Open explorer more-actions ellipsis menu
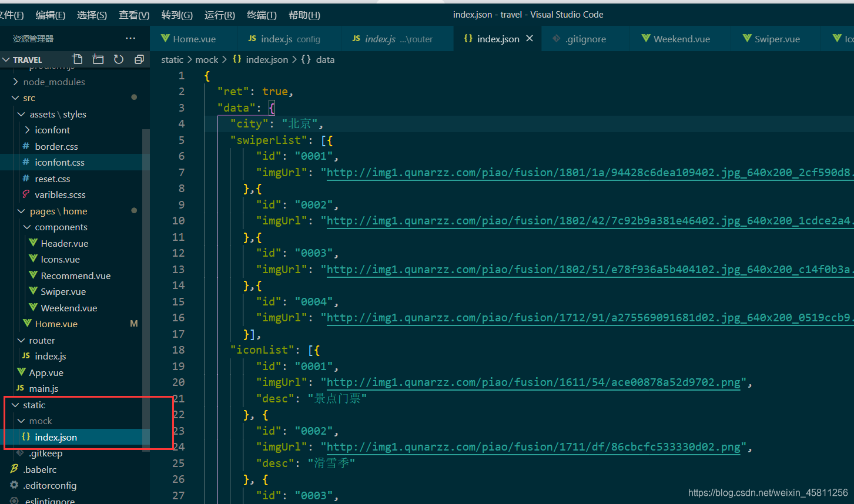Screen dimensions: 854x504 [x=130, y=38]
